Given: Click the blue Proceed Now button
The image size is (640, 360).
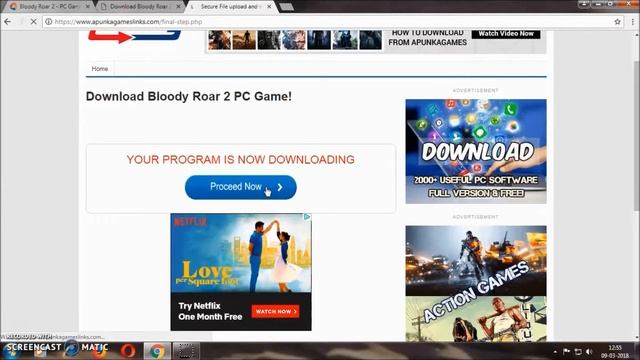Looking at the screenshot, I should click(240, 187).
